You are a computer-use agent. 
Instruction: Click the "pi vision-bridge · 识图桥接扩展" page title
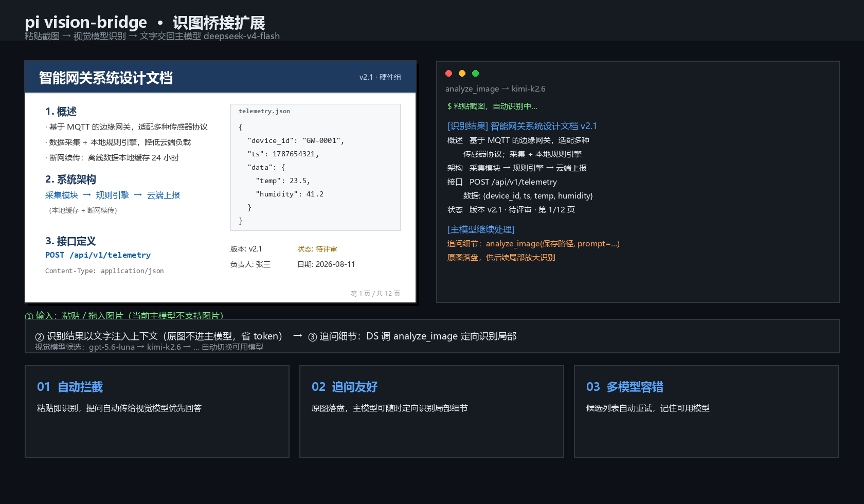(145, 23)
